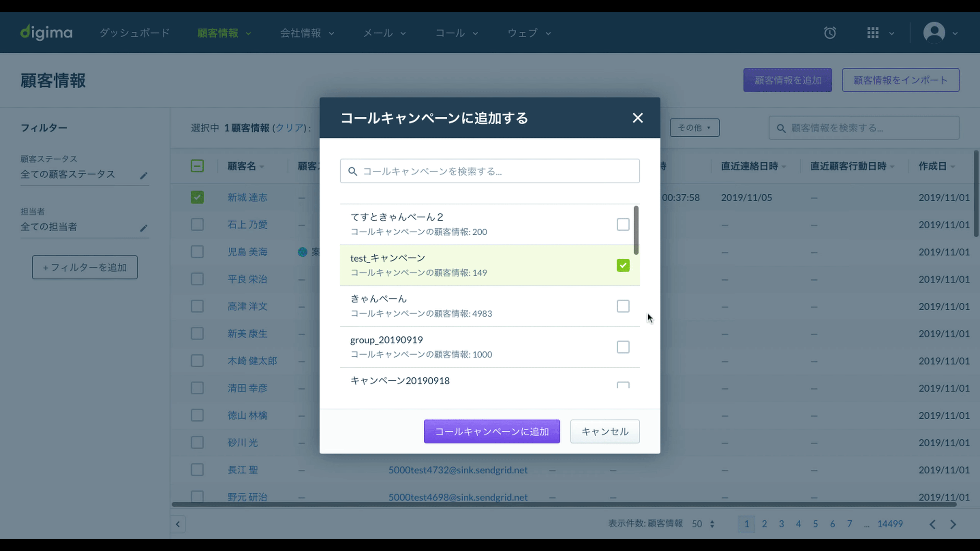Click email 5000test4698@sink.sendgrid.net

458,497
